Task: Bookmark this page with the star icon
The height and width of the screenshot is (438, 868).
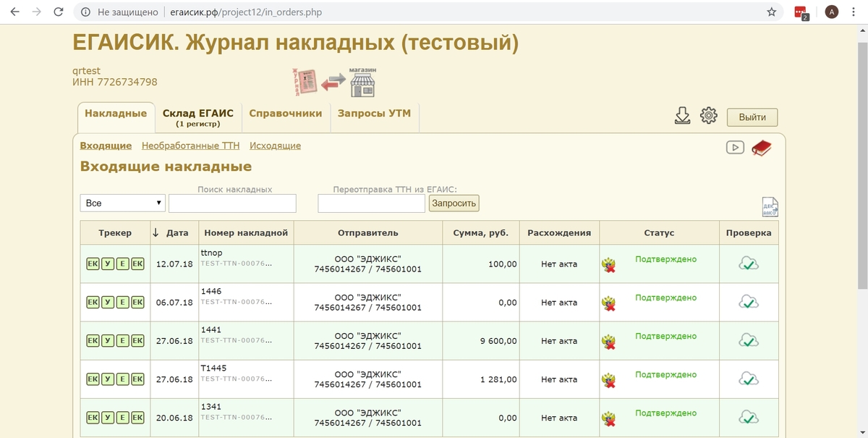Action: click(x=772, y=12)
